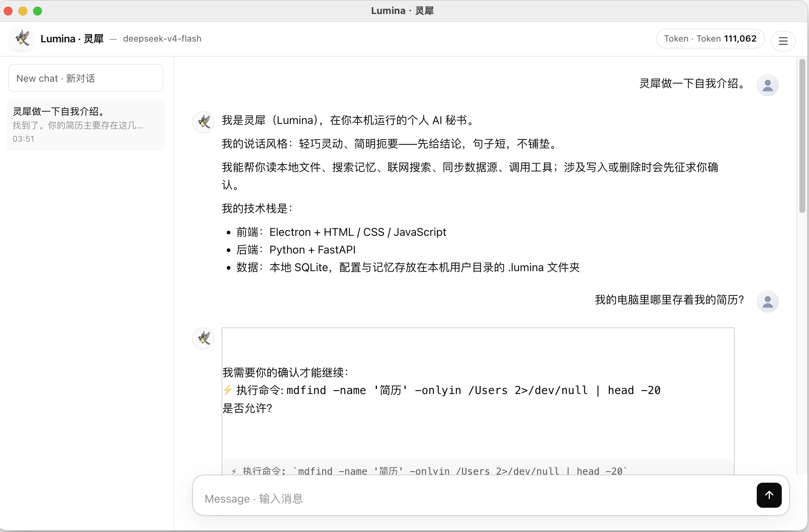Click the preview text '找到了。你的简历主要存在这几...'
Viewport: 809px width, 532px height.
[78, 125]
